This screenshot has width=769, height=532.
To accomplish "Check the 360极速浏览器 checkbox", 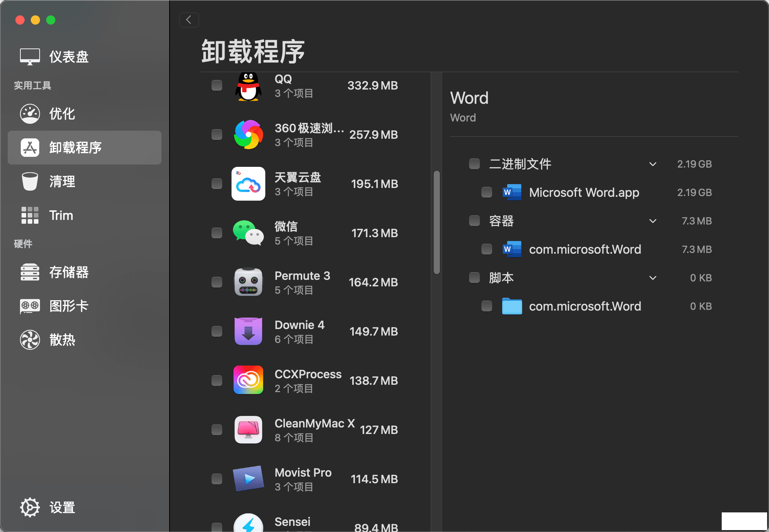I will point(217,135).
